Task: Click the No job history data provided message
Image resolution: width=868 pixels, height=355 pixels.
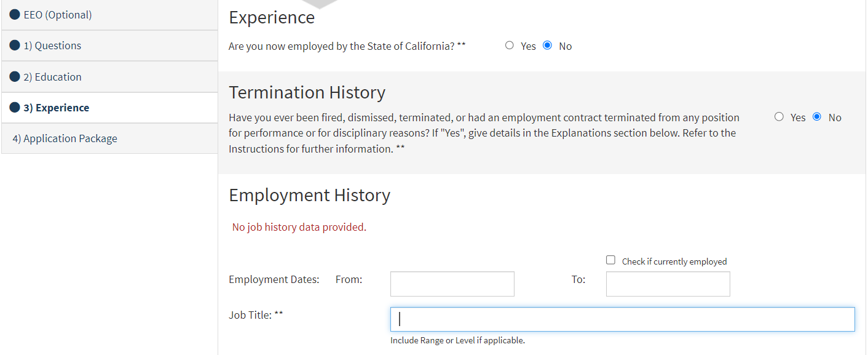Action: point(299,227)
